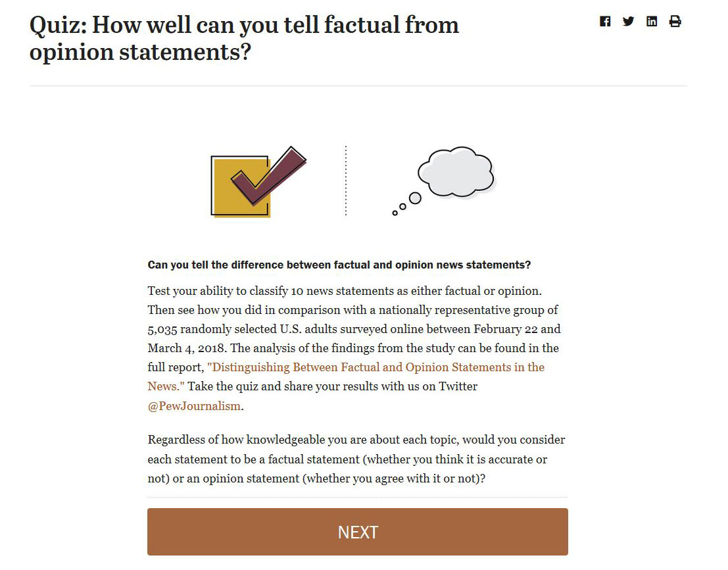Click the gray thought cloud illustration
Image resolution: width=728 pixels, height=570 pixels.
click(x=456, y=172)
